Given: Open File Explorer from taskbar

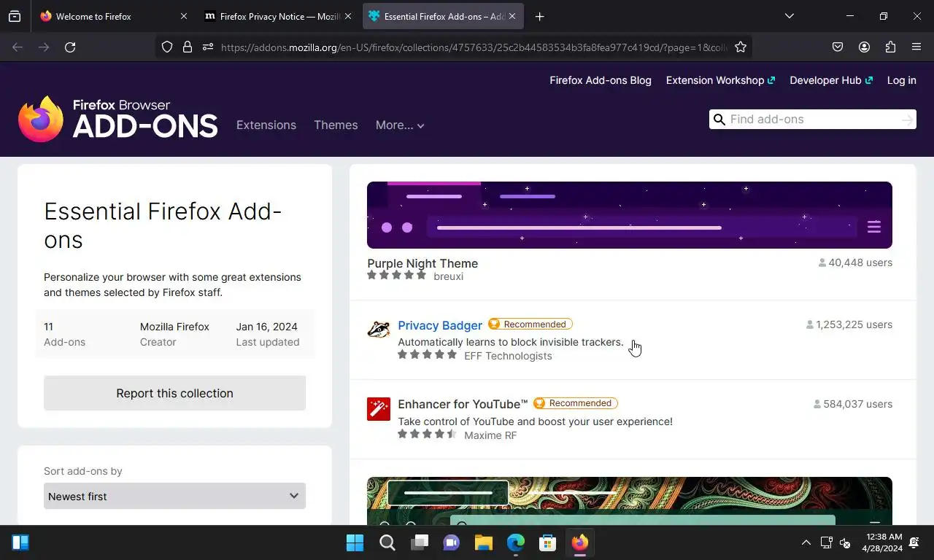Looking at the screenshot, I should click(x=484, y=542).
